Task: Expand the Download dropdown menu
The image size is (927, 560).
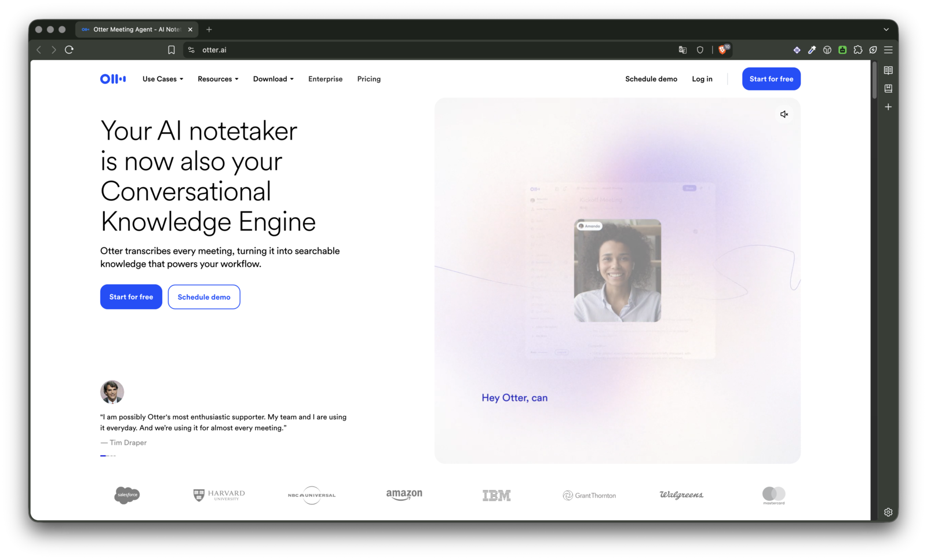Action: tap(273, 79)
